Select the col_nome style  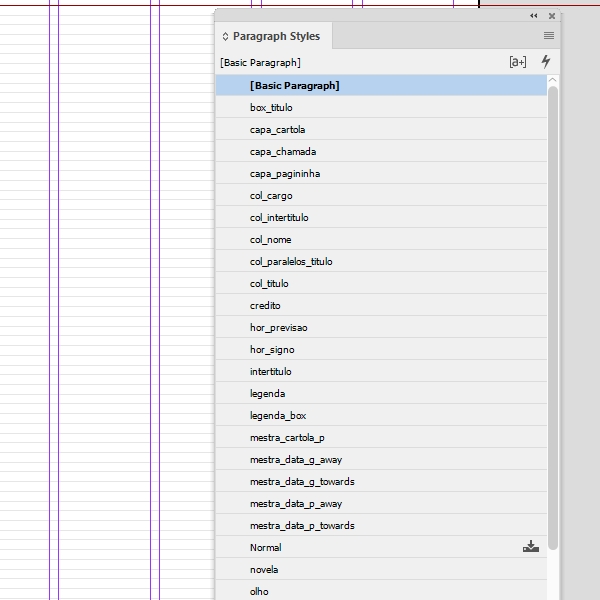point(381,240)
